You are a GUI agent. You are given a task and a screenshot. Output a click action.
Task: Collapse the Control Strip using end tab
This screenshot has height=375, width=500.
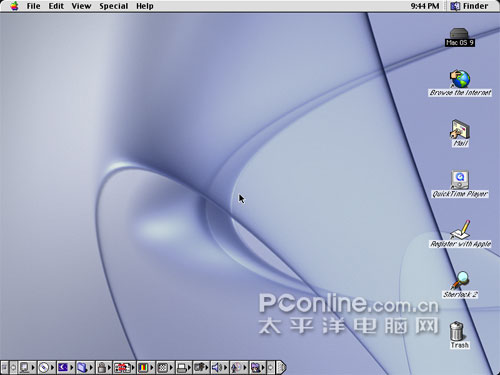[282, 367]
